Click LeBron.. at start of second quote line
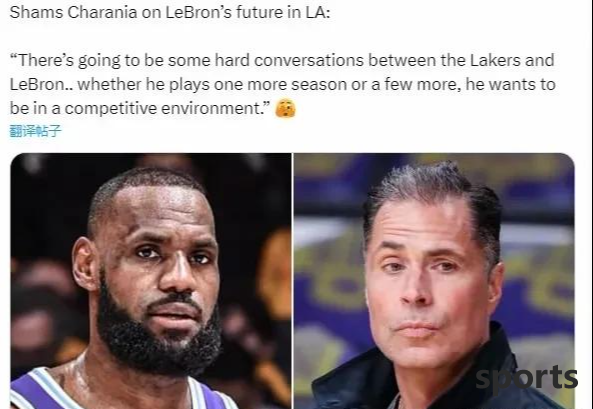Viewport: 593px width, 409px height. click(x=41, y=84)
